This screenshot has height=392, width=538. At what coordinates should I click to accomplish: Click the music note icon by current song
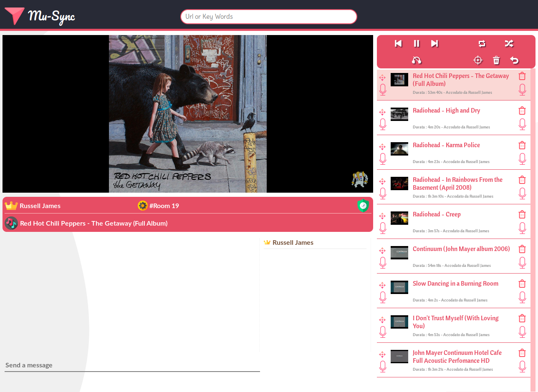pyautogui.click(x=11, y=223)
